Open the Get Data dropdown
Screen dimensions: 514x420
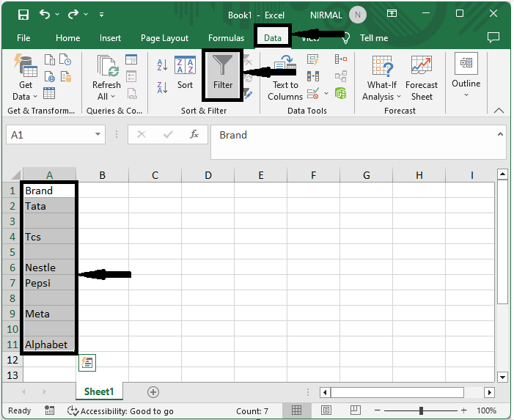tap(25, 78)
